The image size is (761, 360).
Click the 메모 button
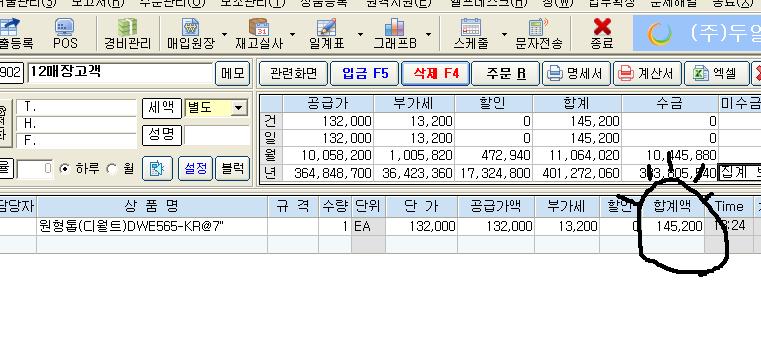coord(232,74)
